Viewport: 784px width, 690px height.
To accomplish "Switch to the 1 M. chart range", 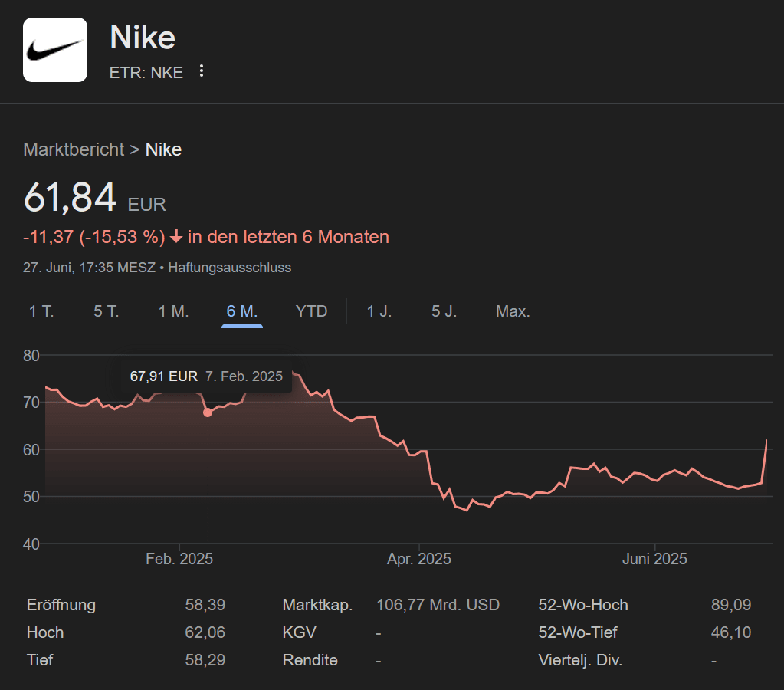I will coord(173,311).
